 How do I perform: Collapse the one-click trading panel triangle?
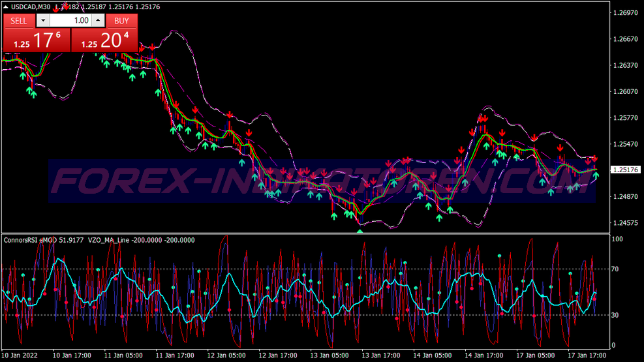5,7
